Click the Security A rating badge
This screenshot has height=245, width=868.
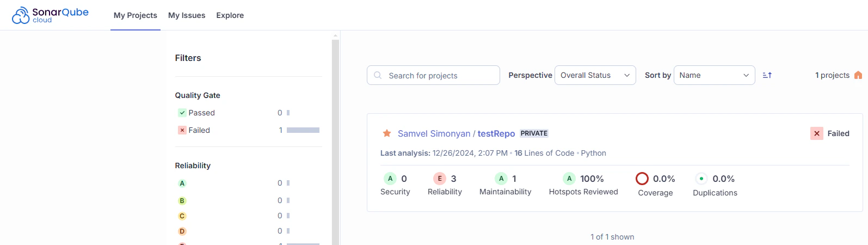(x=390, y=179)
